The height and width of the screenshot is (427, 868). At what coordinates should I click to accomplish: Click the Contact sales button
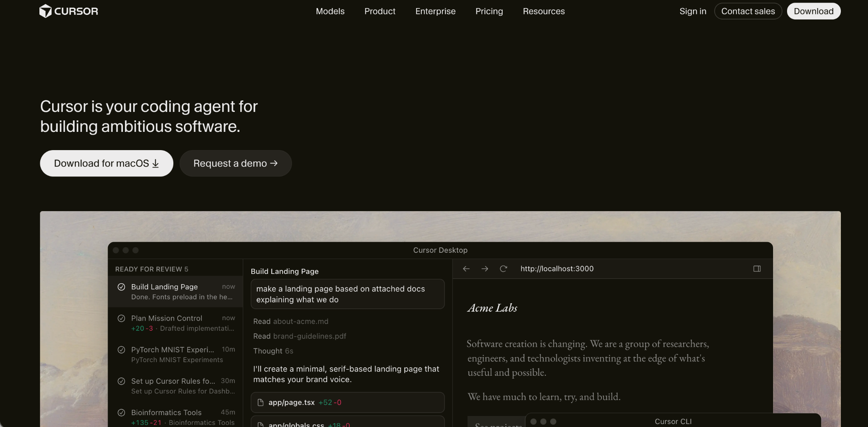748,11
